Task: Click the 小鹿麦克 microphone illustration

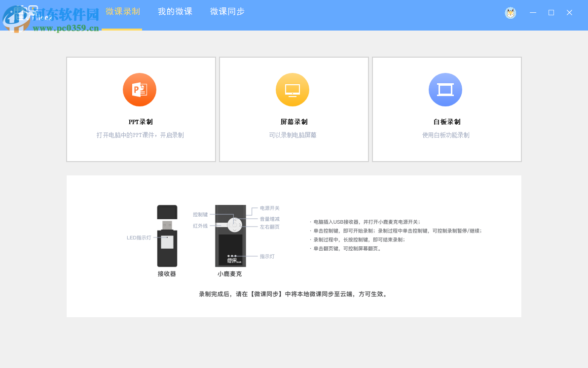Action: tap(231, 236)
